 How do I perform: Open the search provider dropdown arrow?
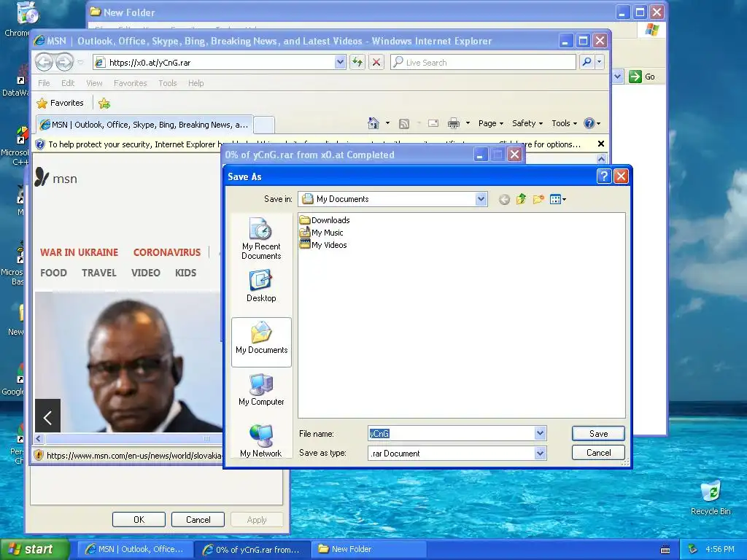click(600, 62)
